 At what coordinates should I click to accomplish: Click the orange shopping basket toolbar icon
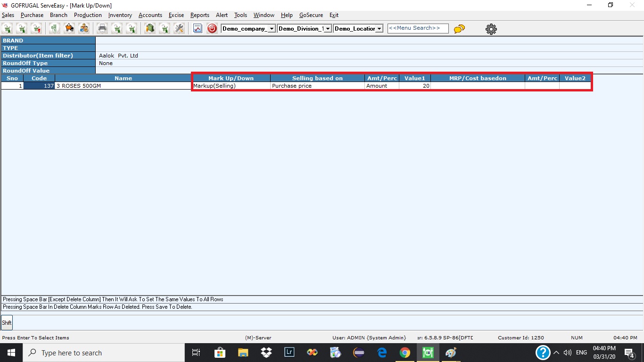[69, 28]
